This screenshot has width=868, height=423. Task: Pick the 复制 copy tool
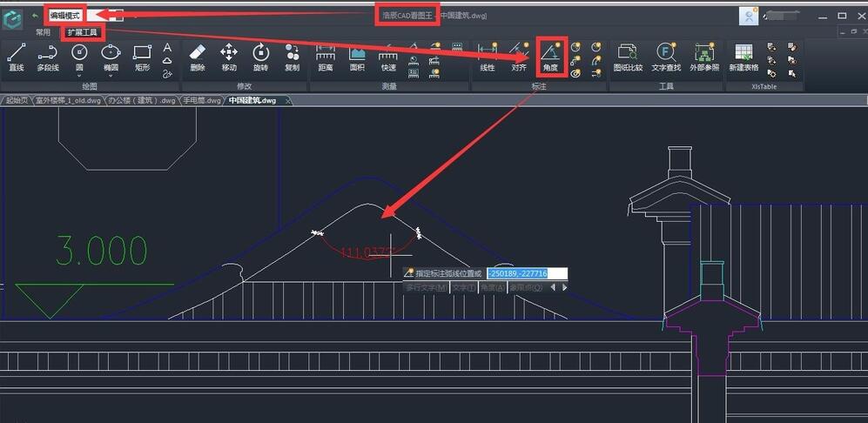[x=292, y=57]
